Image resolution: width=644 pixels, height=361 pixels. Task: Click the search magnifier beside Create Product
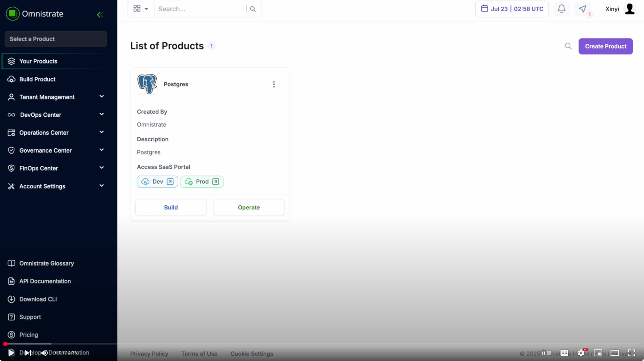[568, 46]
